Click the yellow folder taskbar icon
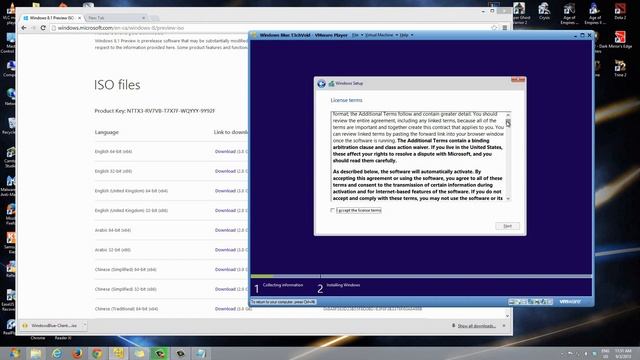This screenshot has height=360, width=640. pos(139,353)
